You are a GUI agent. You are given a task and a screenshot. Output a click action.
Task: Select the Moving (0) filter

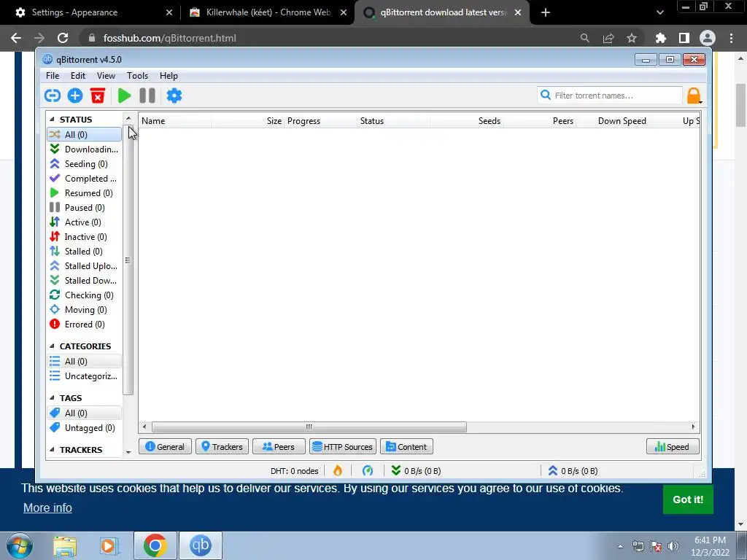tap(85, 310)
